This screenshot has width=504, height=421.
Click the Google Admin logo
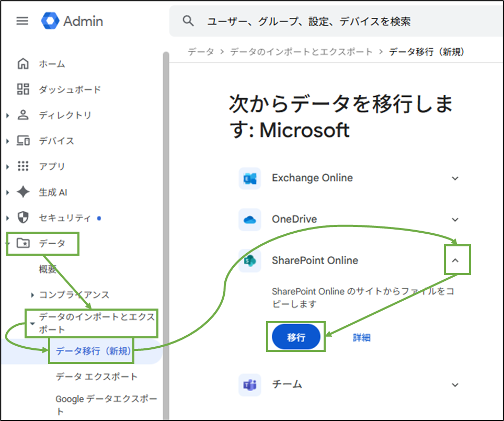[72, 21]
